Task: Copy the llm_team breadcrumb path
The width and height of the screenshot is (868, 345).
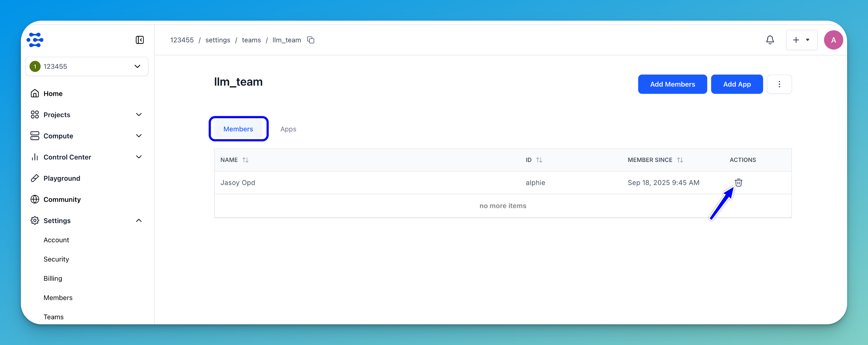Action: coord(311,40)
